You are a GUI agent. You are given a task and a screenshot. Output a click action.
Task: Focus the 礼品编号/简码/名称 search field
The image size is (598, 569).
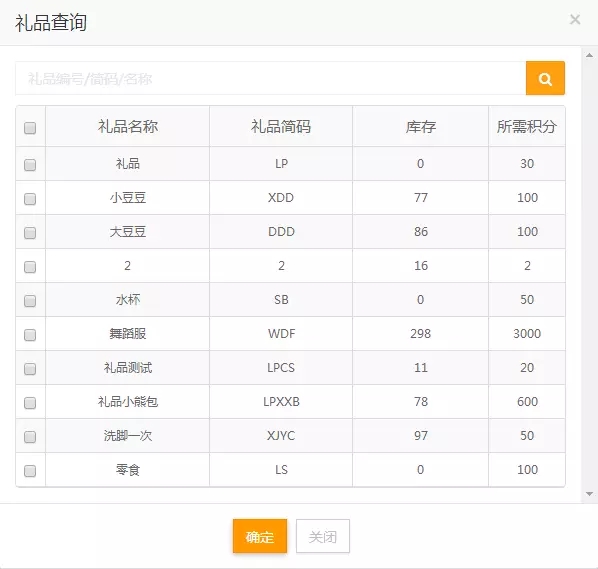[x=271, y=78]
